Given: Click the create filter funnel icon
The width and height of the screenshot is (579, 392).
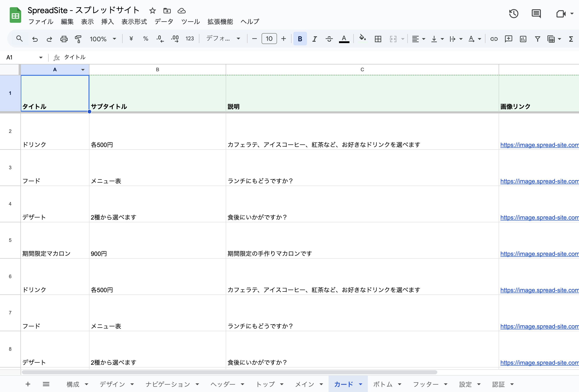Looking at the screenshot, I should pos(537,39).
